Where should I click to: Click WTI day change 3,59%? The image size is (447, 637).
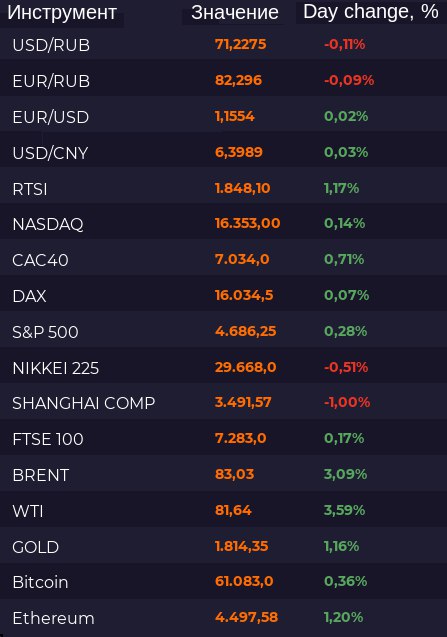click(344, 510)
